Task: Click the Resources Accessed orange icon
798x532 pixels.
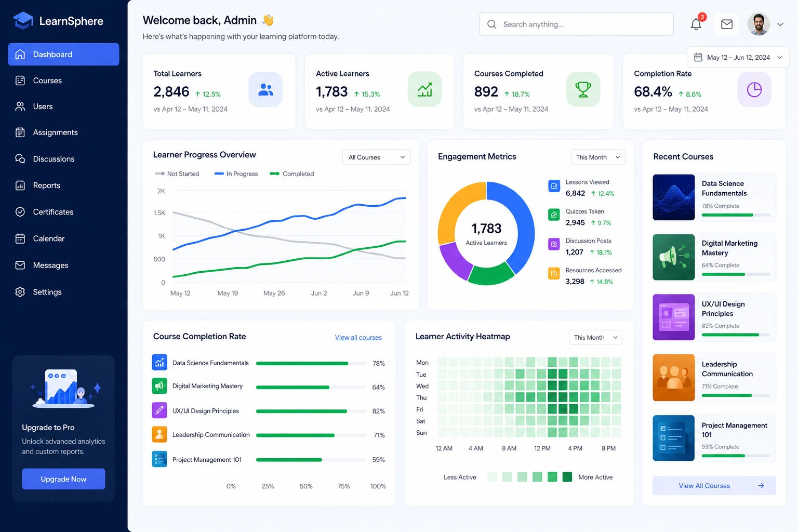Action: pos(554,273)
